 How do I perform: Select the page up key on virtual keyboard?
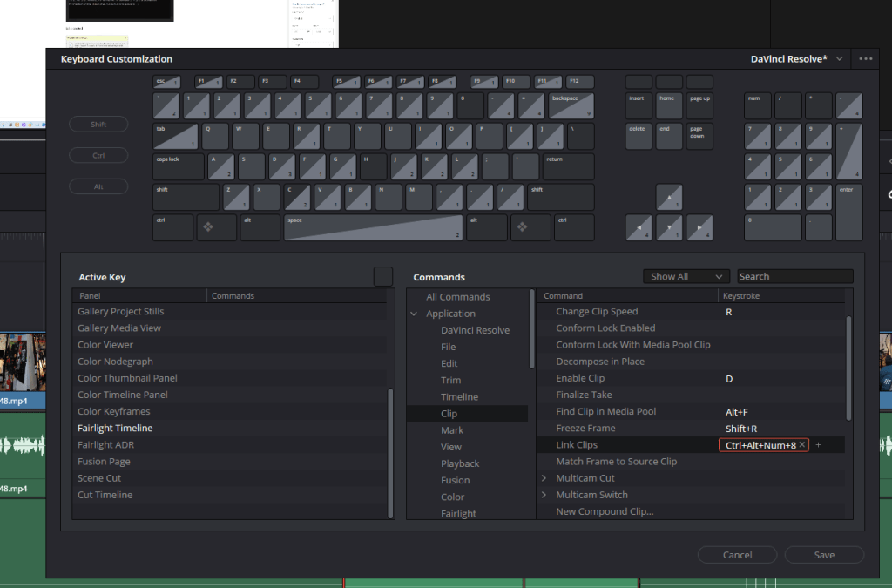tap(699, 106)
